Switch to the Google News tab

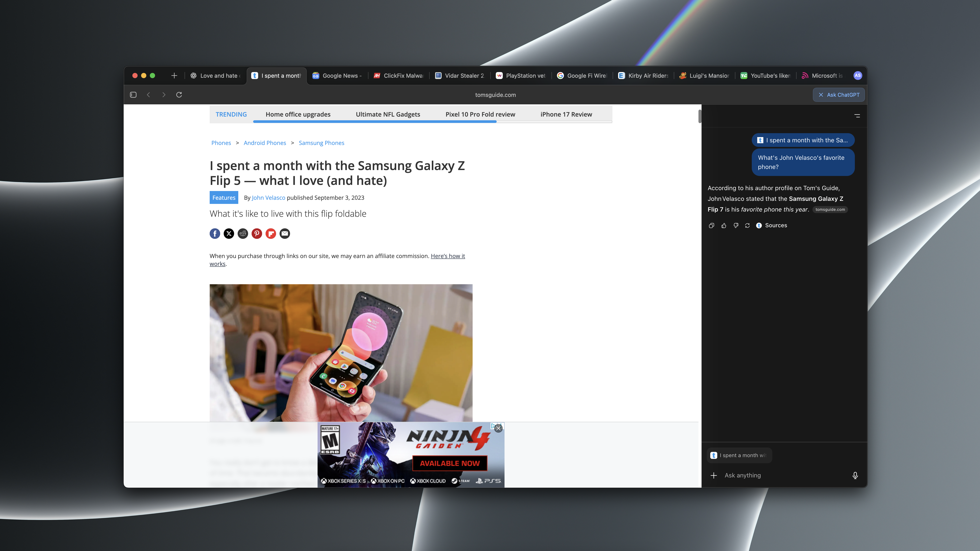[337, 76]
